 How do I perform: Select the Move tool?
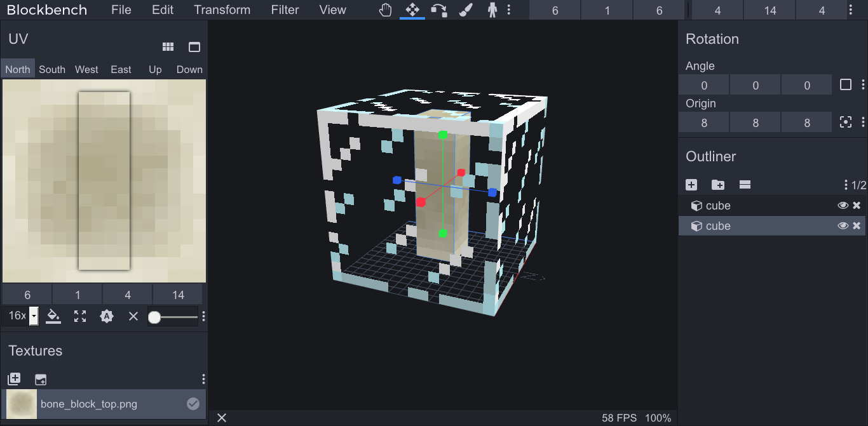click(412, 10)
